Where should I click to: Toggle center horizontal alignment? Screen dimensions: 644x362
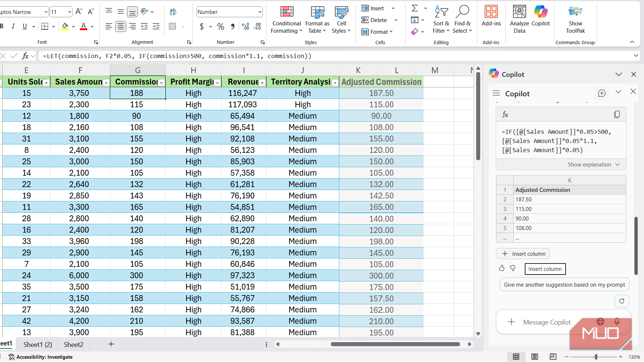click(x=120, y=26)
